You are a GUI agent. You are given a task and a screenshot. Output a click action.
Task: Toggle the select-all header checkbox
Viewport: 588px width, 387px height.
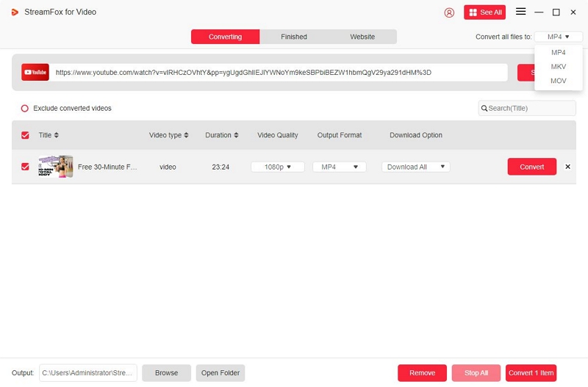pos(25,135)
